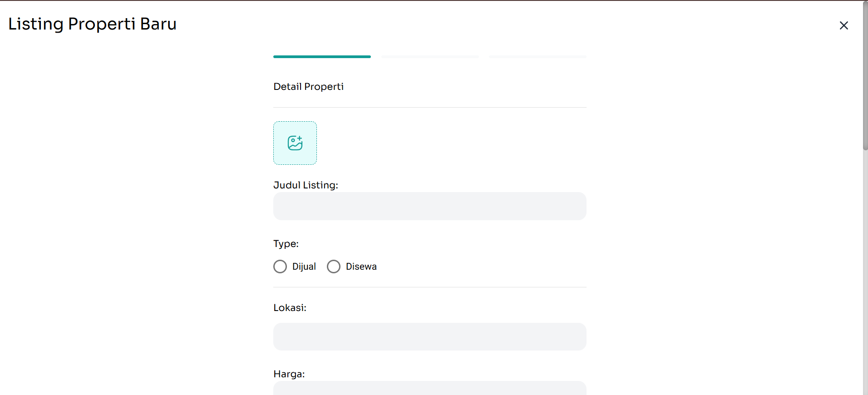Click the green first step progress bar
Screen dimensions: 868x395
322,57
